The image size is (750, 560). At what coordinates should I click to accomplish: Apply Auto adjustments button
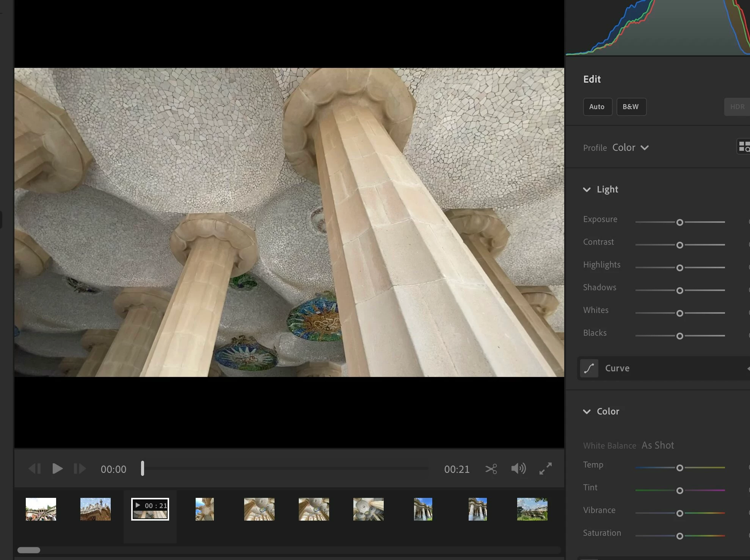click(597, 107)
